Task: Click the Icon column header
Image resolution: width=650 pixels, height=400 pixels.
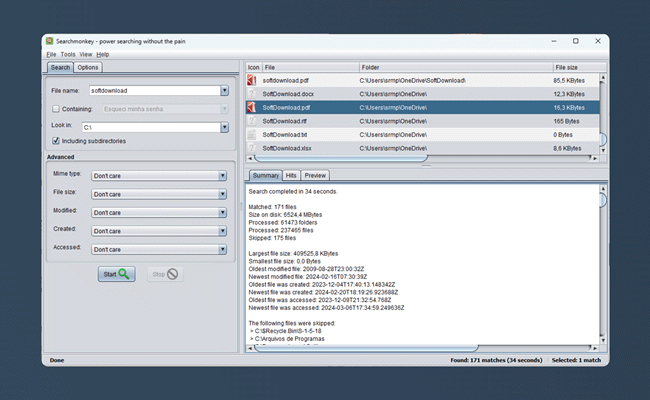Action: 254,67
